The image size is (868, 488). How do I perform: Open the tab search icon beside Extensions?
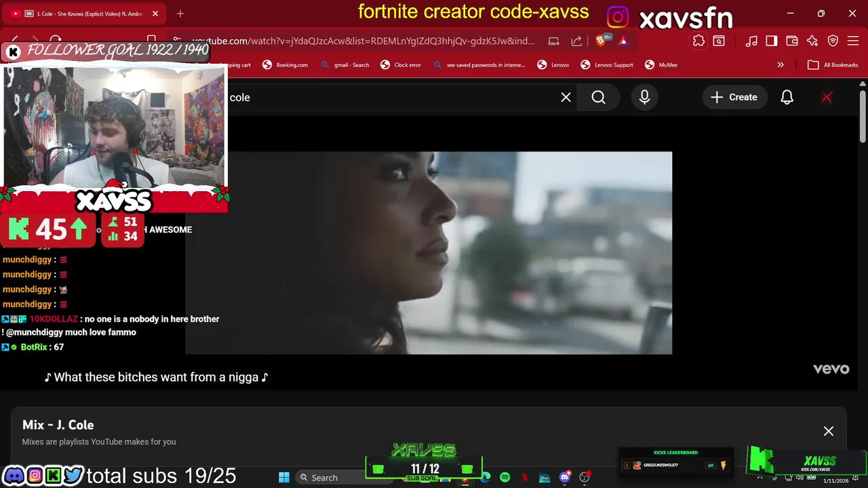[719, 41]
